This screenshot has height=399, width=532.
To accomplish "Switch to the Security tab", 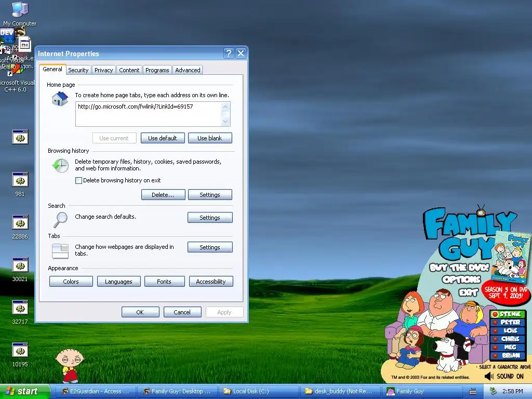I will click(x=78, y=70).
